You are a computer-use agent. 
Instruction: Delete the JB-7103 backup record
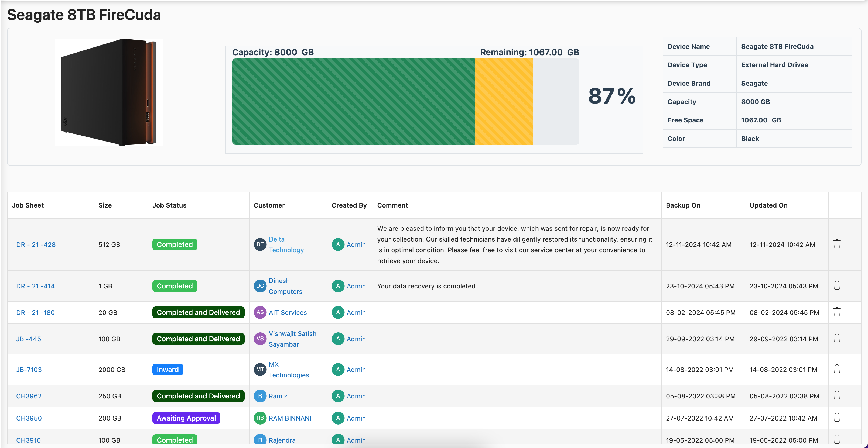click(x=837, y=369)
